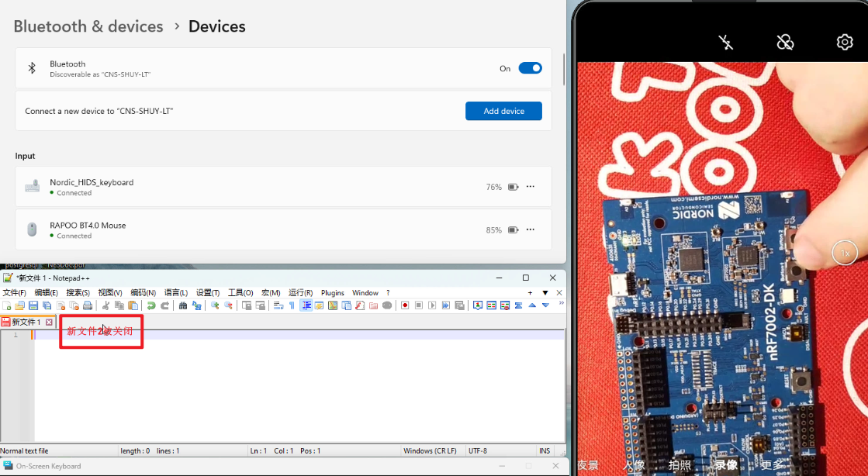
Task: Turn off the Bluetooth toggle
Action: pos(531,68)
